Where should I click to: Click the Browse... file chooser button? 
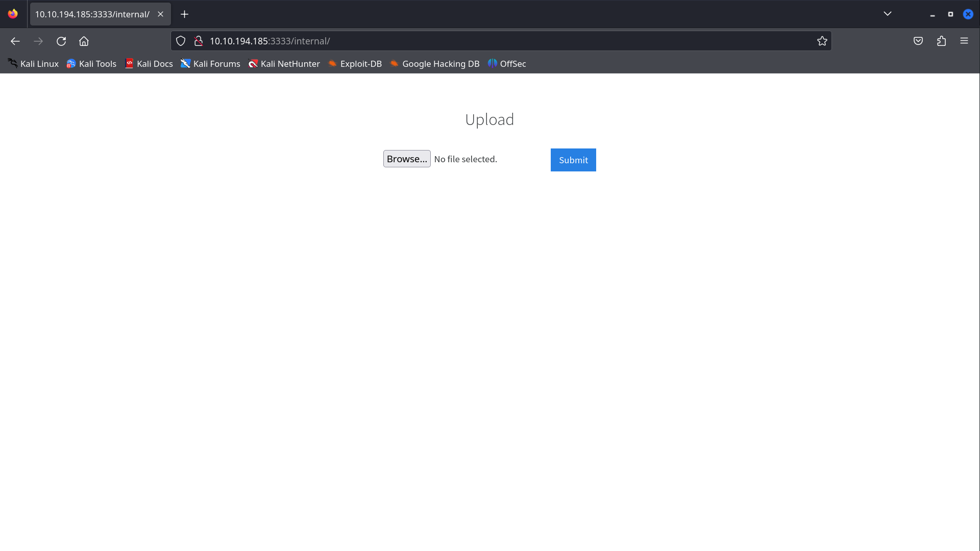(406, 159)
